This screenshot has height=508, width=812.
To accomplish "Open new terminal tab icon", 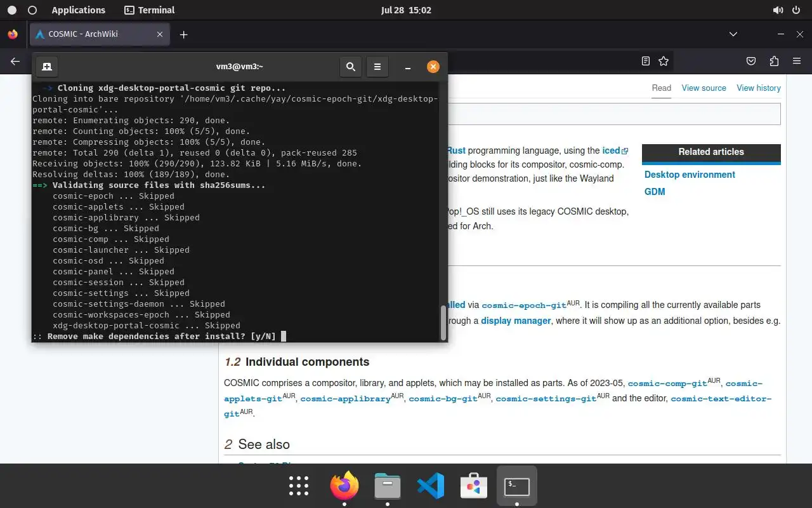I will (47, 66).
